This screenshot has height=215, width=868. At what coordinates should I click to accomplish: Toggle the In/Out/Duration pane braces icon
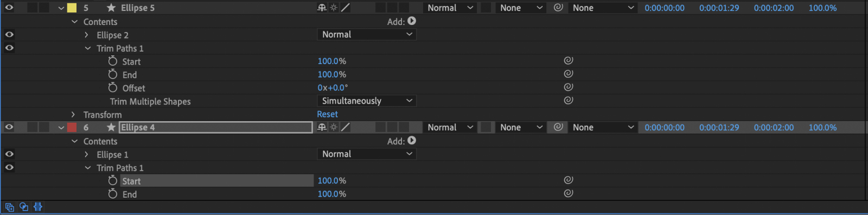(x=38, y=207)
